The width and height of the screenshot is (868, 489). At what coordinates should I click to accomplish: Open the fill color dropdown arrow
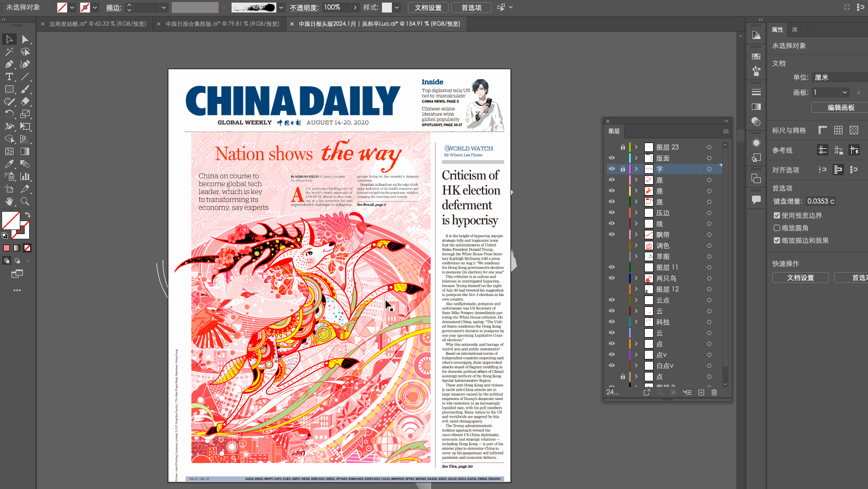(x=72, y=7)
